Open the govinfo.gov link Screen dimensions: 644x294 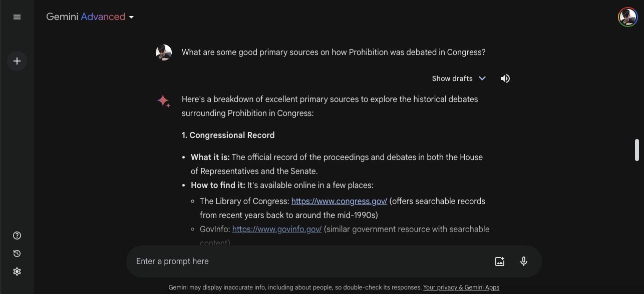point(277,229)
